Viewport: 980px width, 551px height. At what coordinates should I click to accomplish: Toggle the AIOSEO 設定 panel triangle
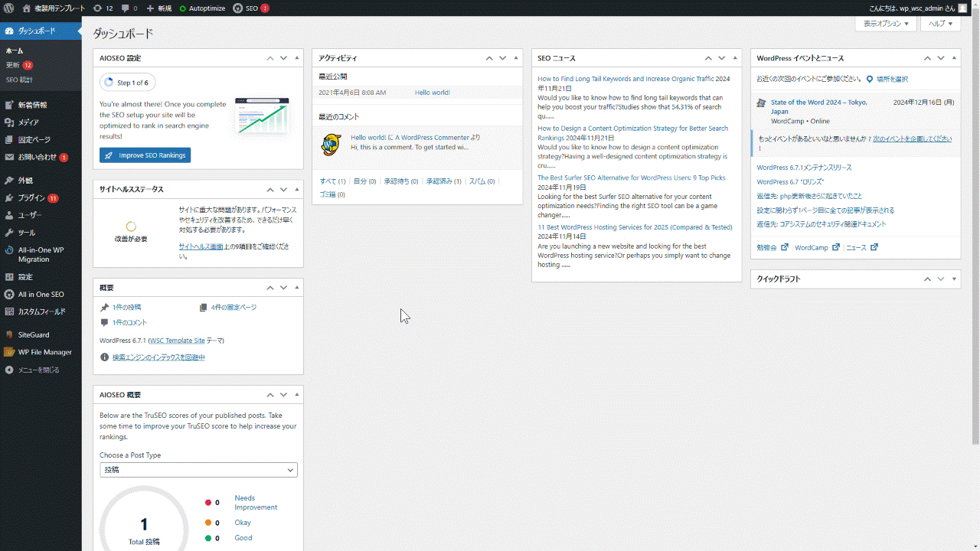(x=297, y=58)
